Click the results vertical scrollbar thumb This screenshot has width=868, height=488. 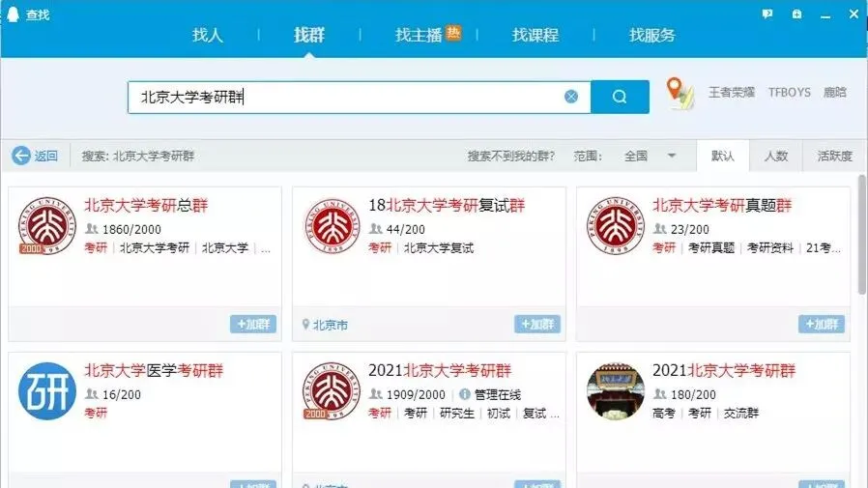point(862,235)
